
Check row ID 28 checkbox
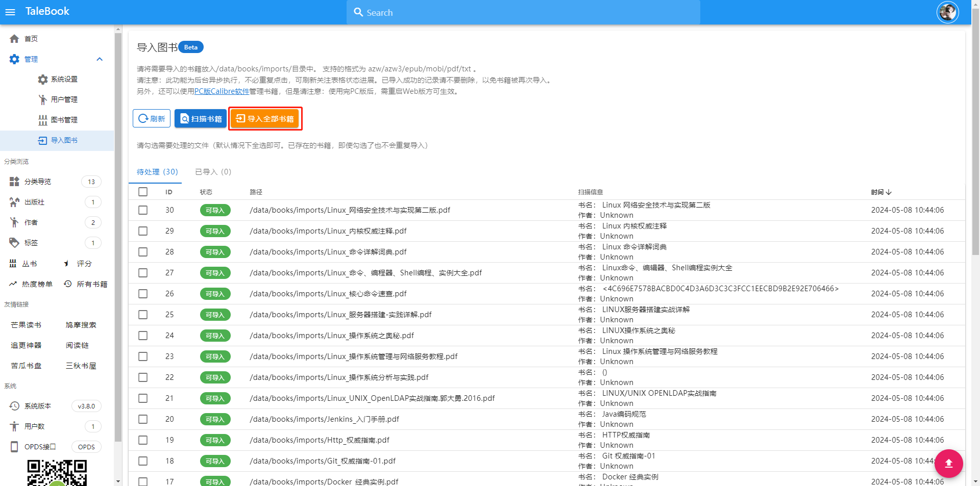point(143,252)
